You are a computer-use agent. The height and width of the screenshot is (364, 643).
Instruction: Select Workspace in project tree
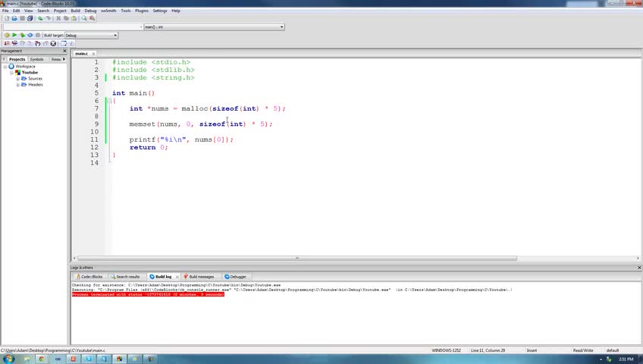point(26,67)
